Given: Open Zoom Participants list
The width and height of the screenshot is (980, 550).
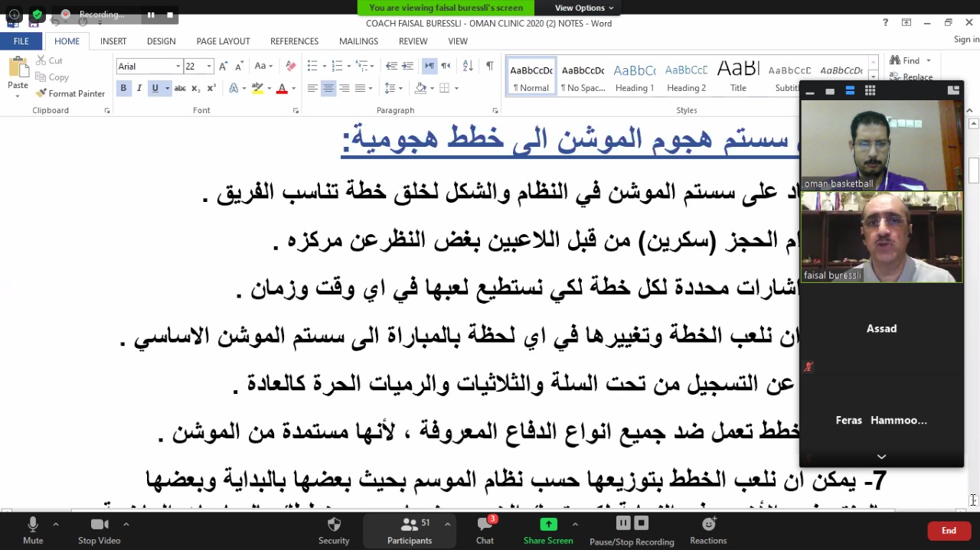Looking at the screenshot, I should click(410, 530).
